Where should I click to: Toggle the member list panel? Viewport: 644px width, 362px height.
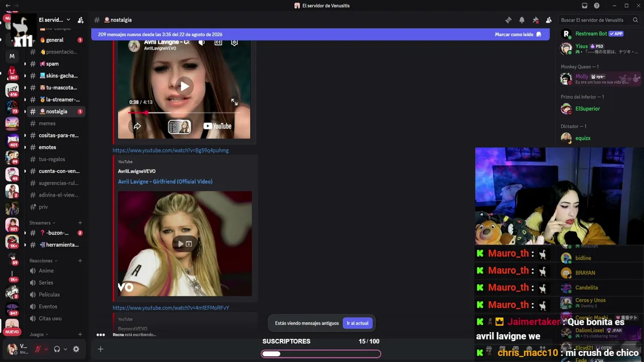tap(549, 20)
